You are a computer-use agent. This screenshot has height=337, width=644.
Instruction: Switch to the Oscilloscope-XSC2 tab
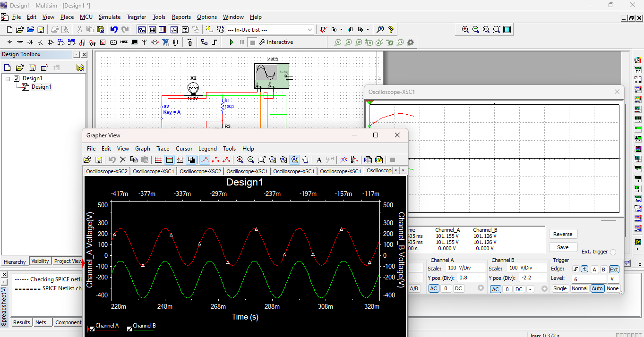click(x=106, y=170)
